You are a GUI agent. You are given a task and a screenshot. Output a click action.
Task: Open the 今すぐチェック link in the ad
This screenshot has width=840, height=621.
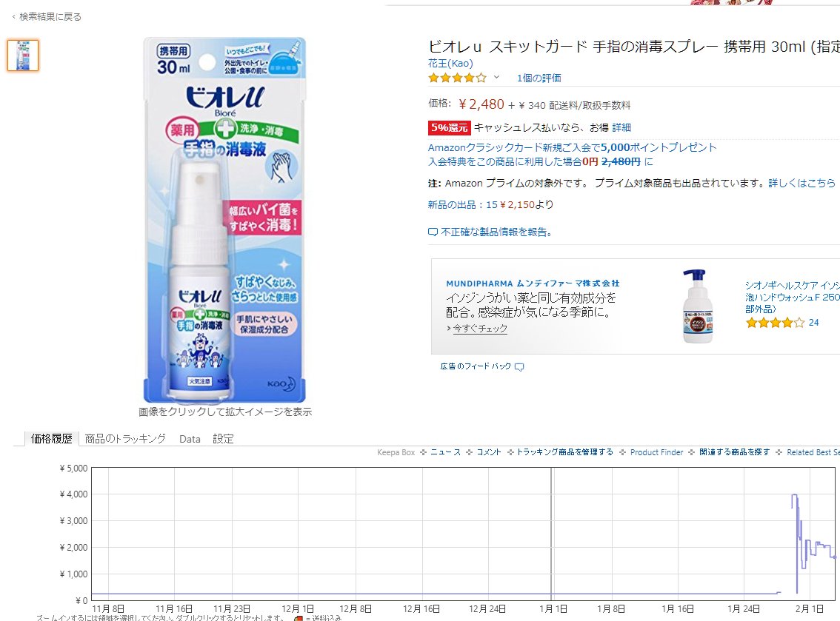[480, 328]
